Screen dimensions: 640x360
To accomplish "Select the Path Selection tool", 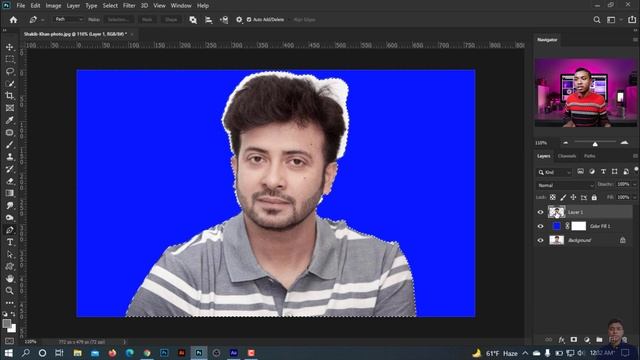I will (x=9, y=254).
